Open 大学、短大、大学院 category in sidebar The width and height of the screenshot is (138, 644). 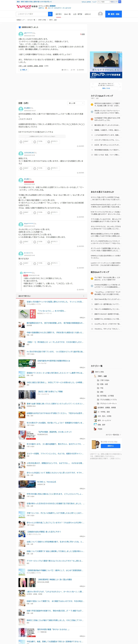[102, 416]
